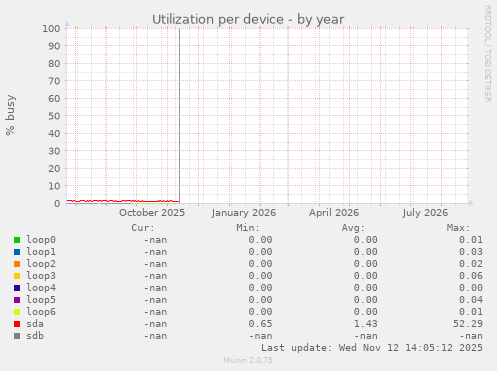
Task: Click the gray sdb legend swatch
Action: pos(17,336)
